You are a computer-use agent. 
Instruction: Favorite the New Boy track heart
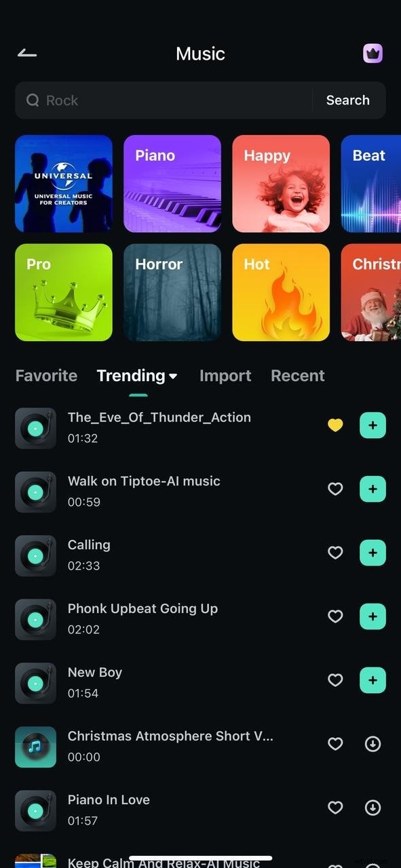click(335, 680)
